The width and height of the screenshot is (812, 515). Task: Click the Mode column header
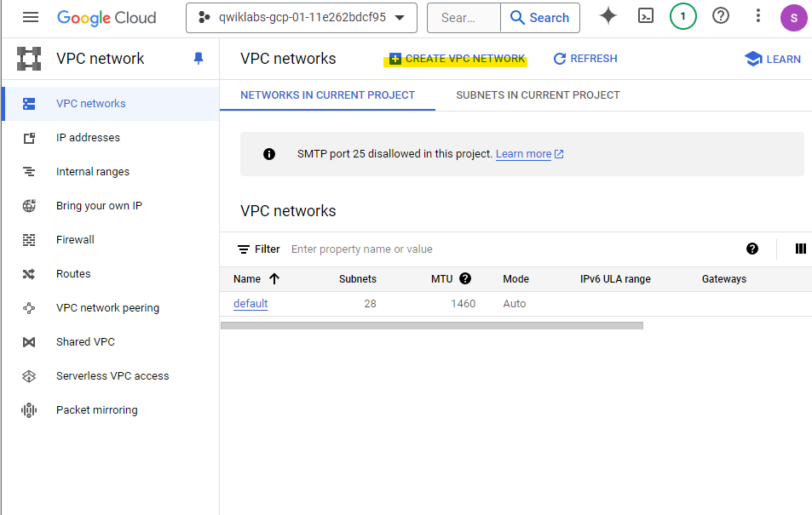pyautogui.click(x=515, y=279)
